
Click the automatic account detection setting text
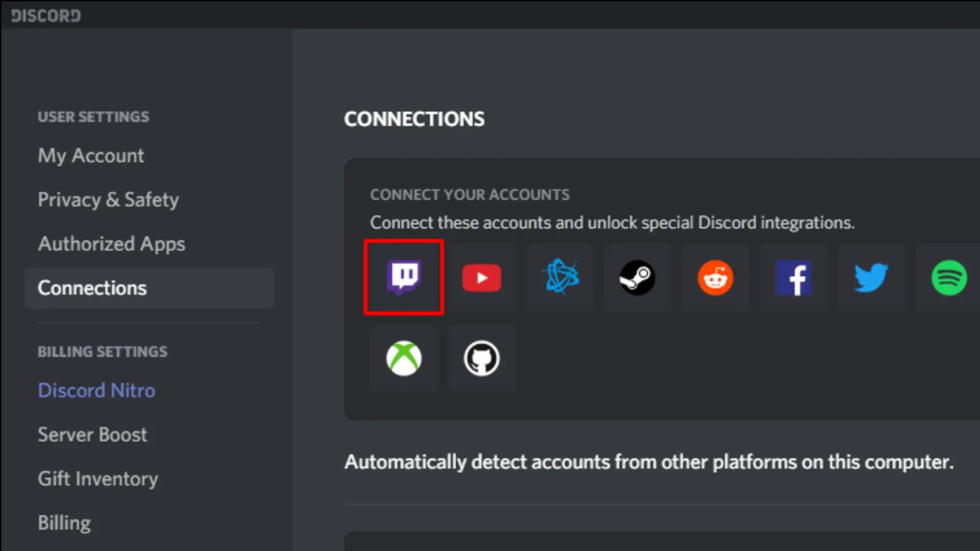point(649,462)
